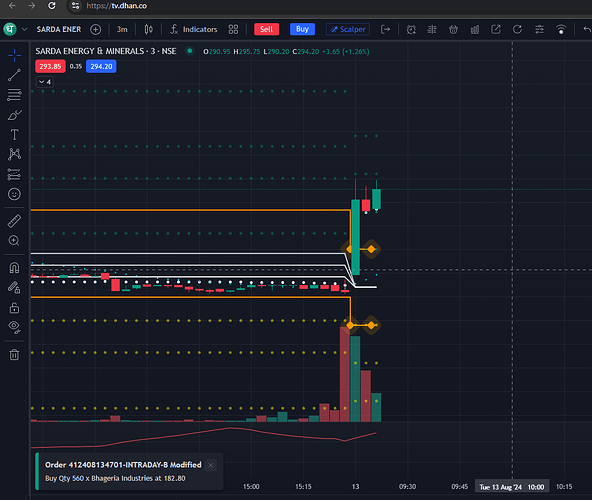The height and width of the screenshot is (500, 592).
Task: Dismiss the Order Modified notification
Action: click(x=211, y=465)
